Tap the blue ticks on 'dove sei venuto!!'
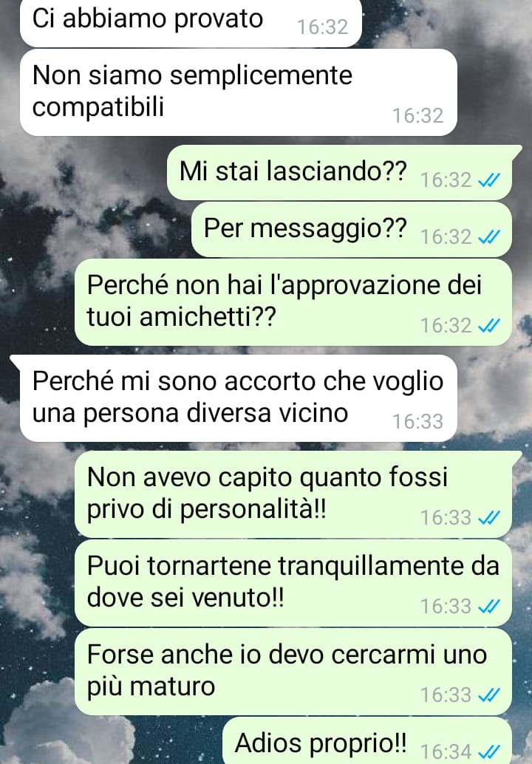 click(488, 607)
